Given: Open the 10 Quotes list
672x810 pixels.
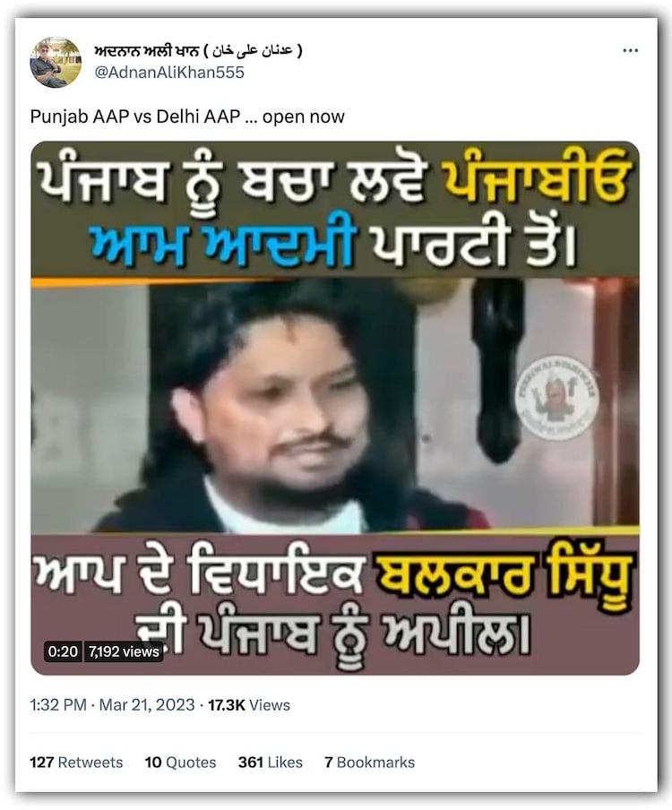Looking at the screenshot, I should click(180, 763).
